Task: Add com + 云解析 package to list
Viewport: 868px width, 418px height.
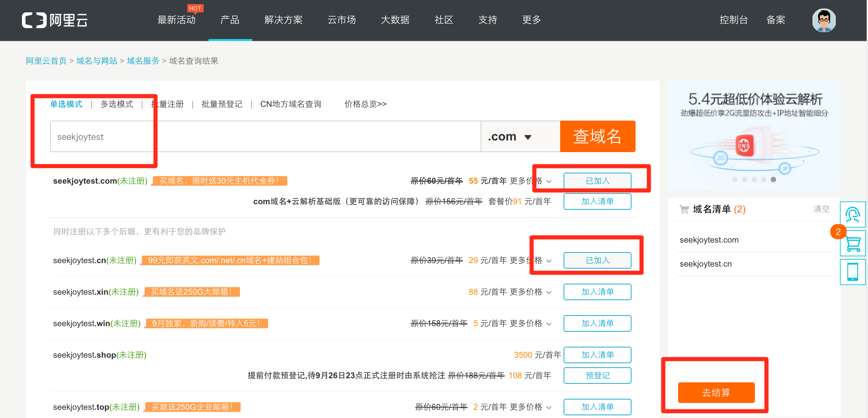Action: pyautogui.click(x=598, y=201)
